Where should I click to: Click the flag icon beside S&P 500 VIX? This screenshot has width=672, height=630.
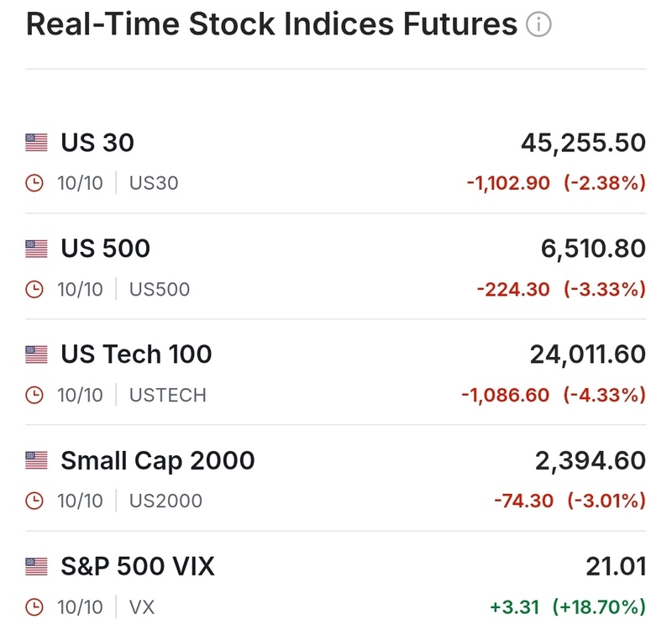point(36,567)
